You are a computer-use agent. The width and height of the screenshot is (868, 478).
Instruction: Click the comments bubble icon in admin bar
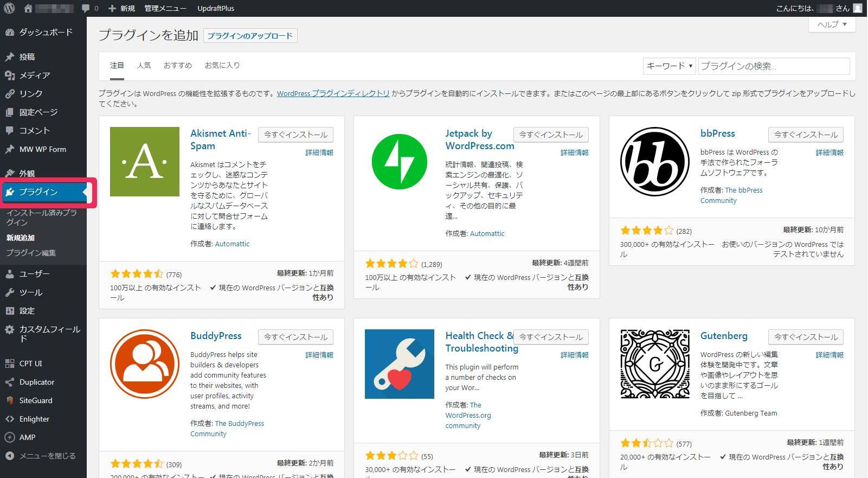point(86,8)
